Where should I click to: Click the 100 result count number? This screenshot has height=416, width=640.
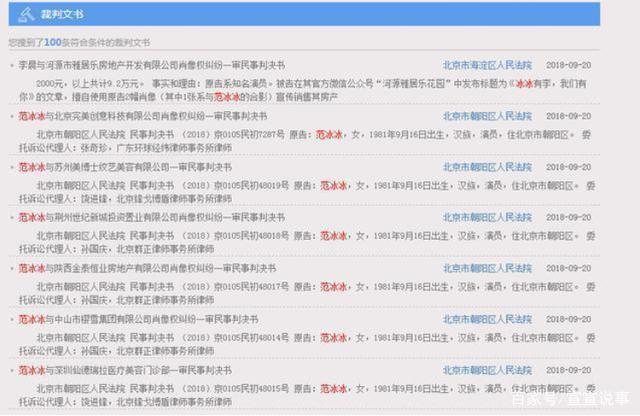[53, 42]
